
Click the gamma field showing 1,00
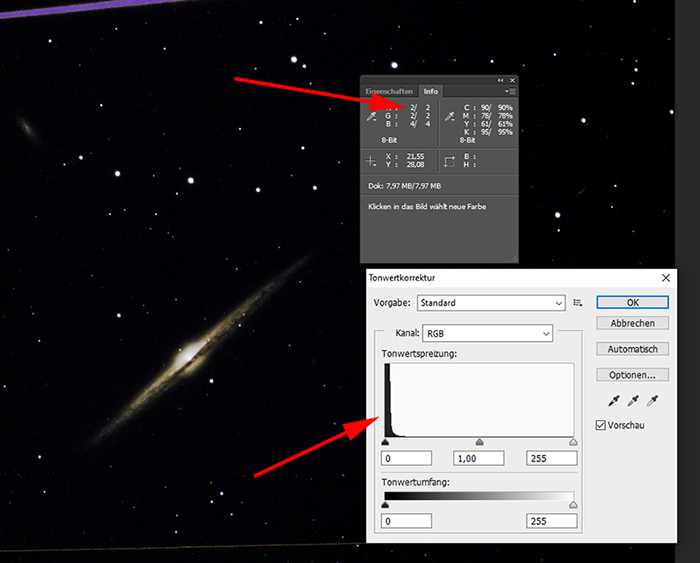click(479, 458)
